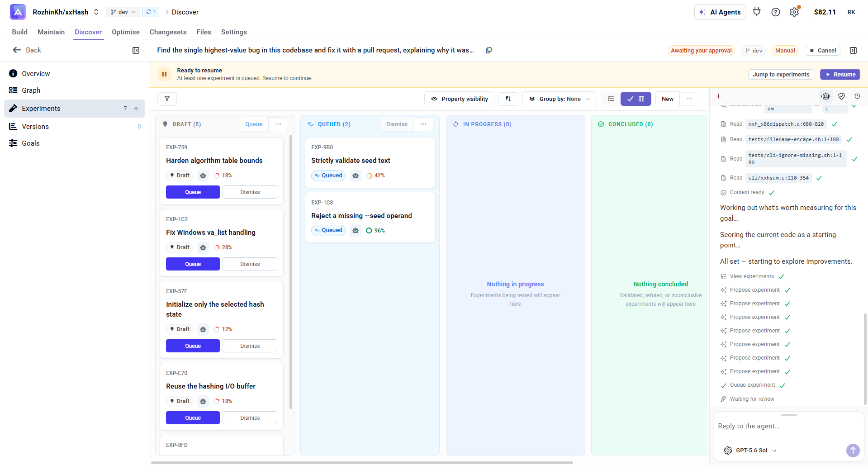Image resolution: width=868 pixels, height=465 pixels.
Task: Go Back from the sidebar
Action: [x=27, y=50]
